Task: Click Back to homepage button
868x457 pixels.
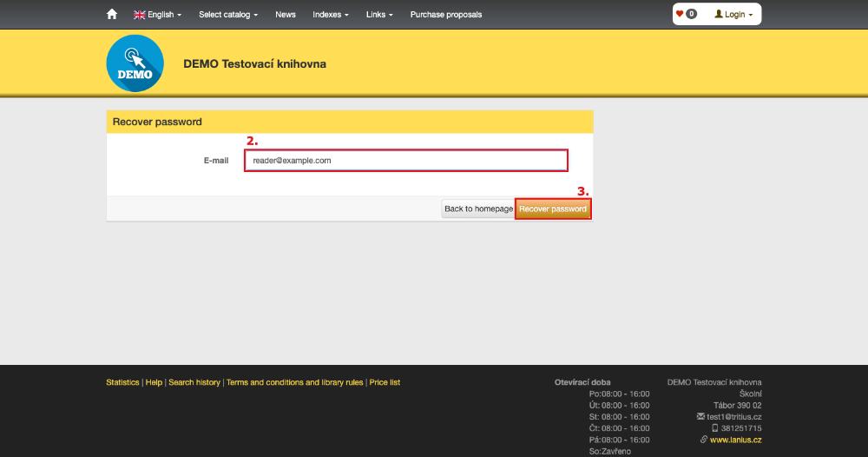Action: 478,209
